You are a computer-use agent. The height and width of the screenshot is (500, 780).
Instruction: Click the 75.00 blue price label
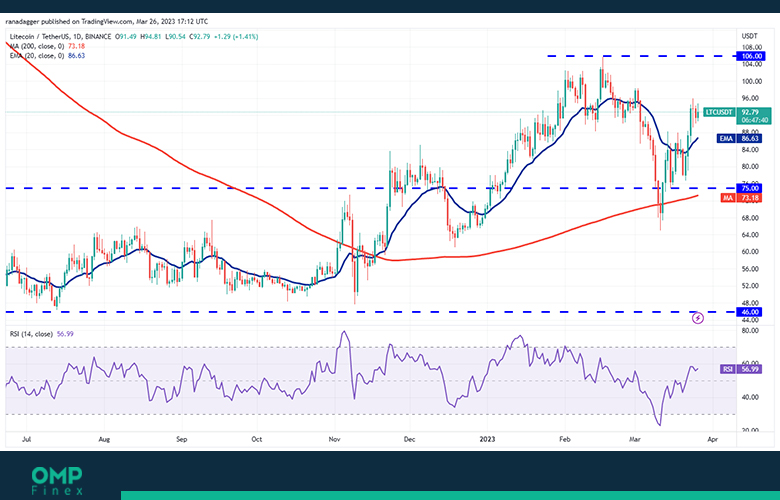point(751,188)
